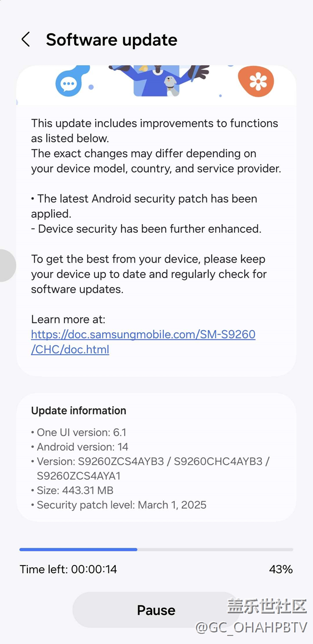Tap the 43% progress percentage

281,569
